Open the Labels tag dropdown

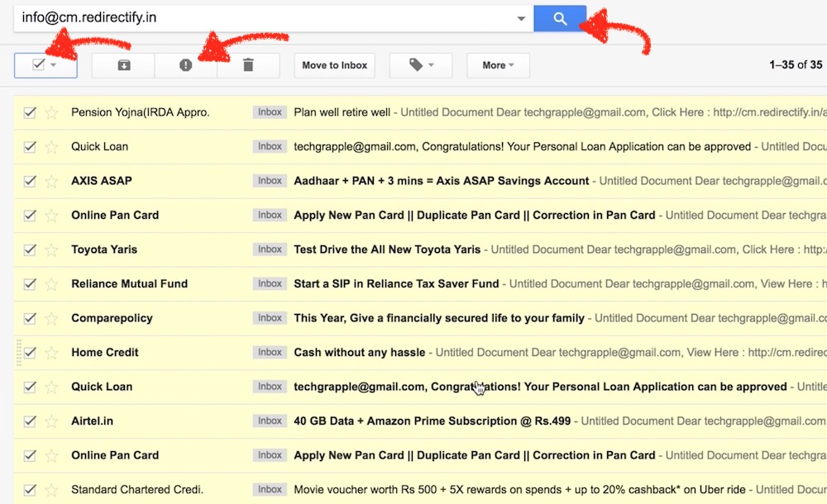click(x=422, y=65)
